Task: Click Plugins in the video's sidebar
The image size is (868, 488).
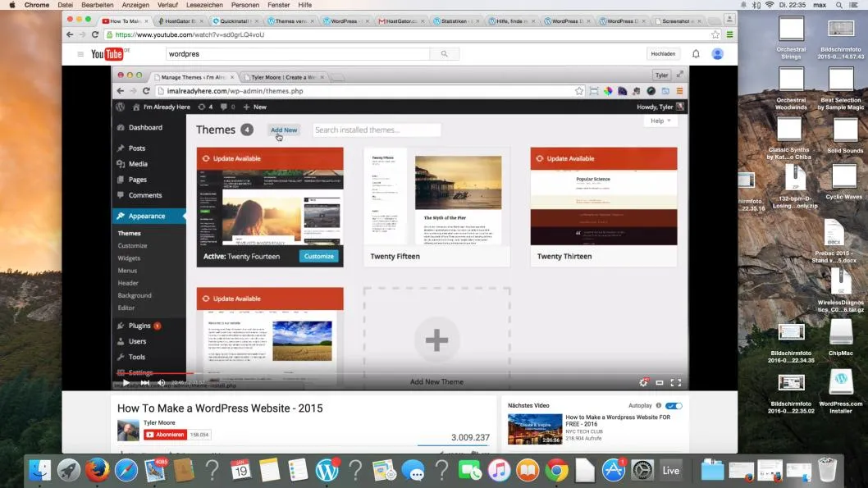Action: [139, 326]
